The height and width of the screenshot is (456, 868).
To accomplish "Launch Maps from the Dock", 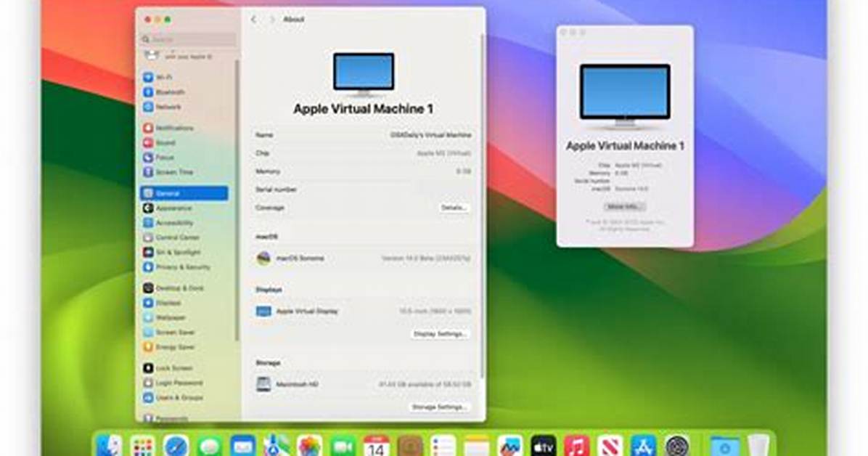I will (277, 446).
